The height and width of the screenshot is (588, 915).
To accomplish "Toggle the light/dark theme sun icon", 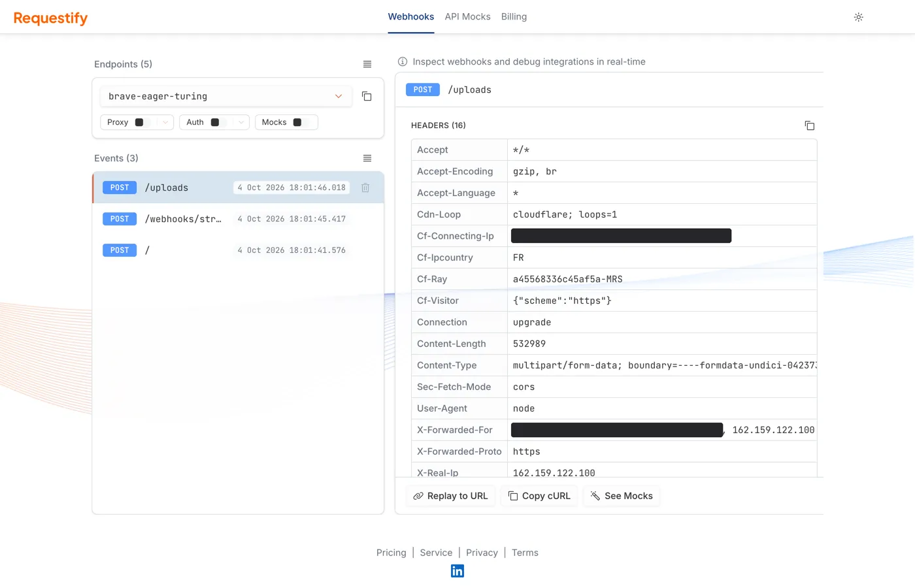I will (859, 17).
